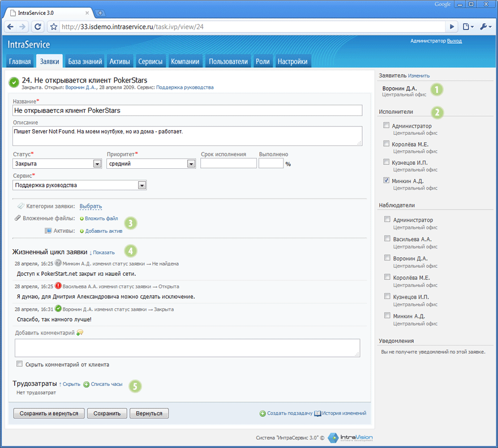Collapse Трудозатраты with 'Скрыть' link
Screen dimensions: 498x448
point(71,384)
